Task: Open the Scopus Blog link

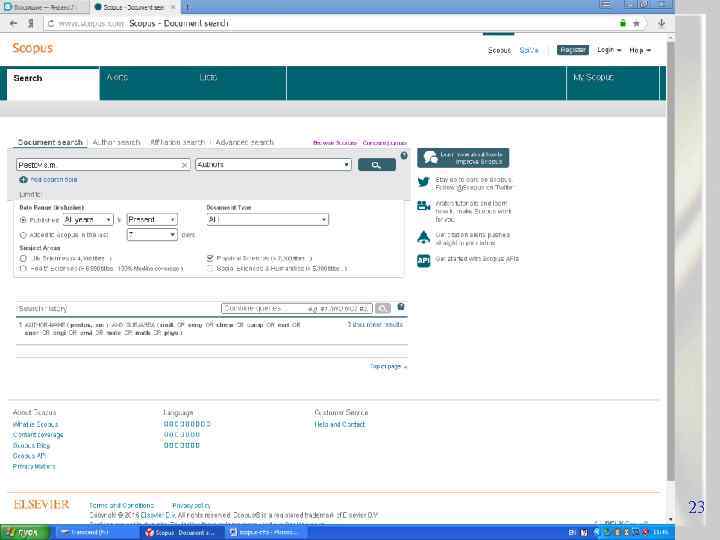Action: coord(31,445)
